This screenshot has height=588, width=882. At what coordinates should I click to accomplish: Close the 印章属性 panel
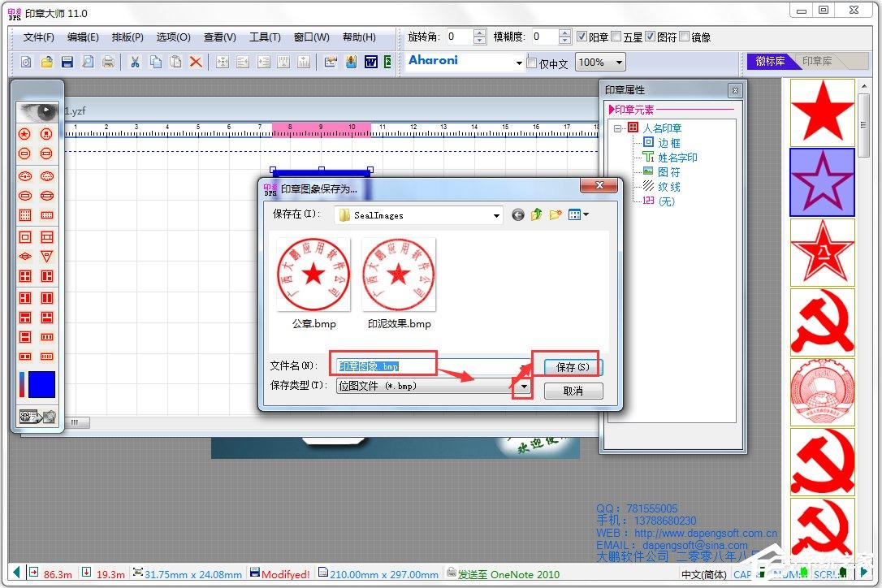(x=735, y=90)
